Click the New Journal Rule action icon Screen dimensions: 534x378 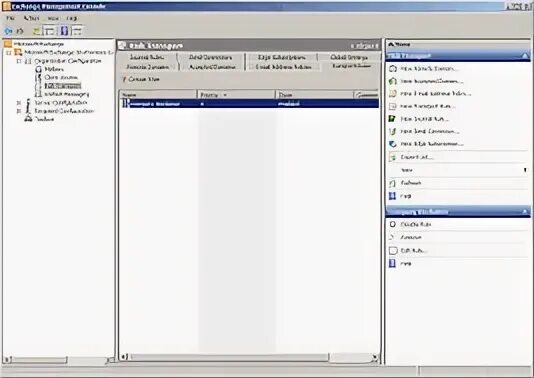pyautogui.click(x=393, y=119)
